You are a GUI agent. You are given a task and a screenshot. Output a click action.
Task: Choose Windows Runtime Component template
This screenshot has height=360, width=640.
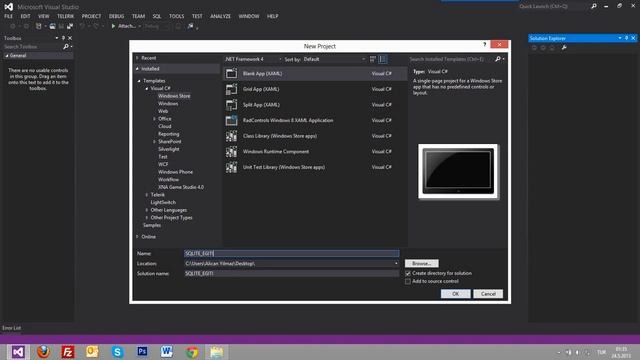click(315, 151)
